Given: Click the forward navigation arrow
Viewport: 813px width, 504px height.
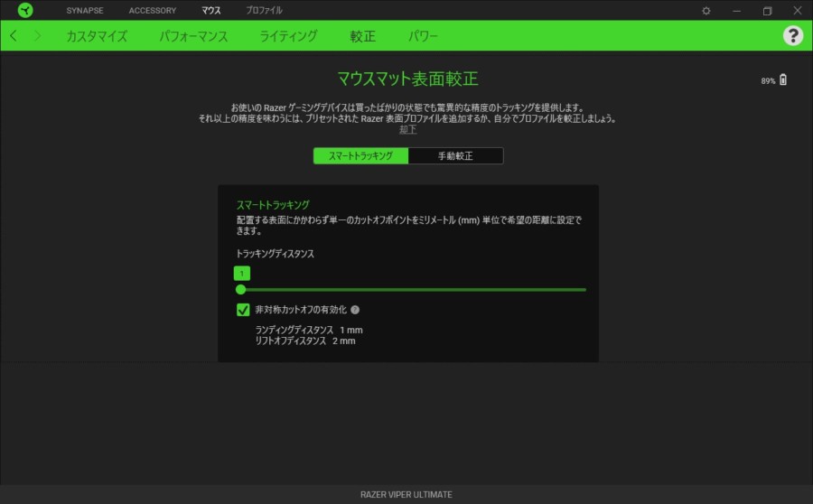Looking at the screenshot, I should click(x=37, y=36).
